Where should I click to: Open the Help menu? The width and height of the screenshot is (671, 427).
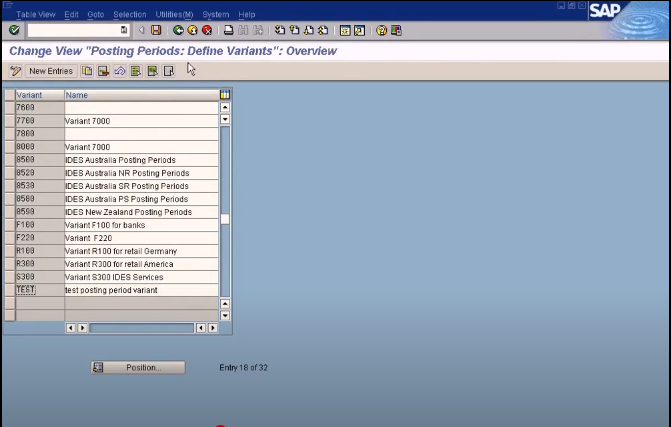(x=246, y=14)
